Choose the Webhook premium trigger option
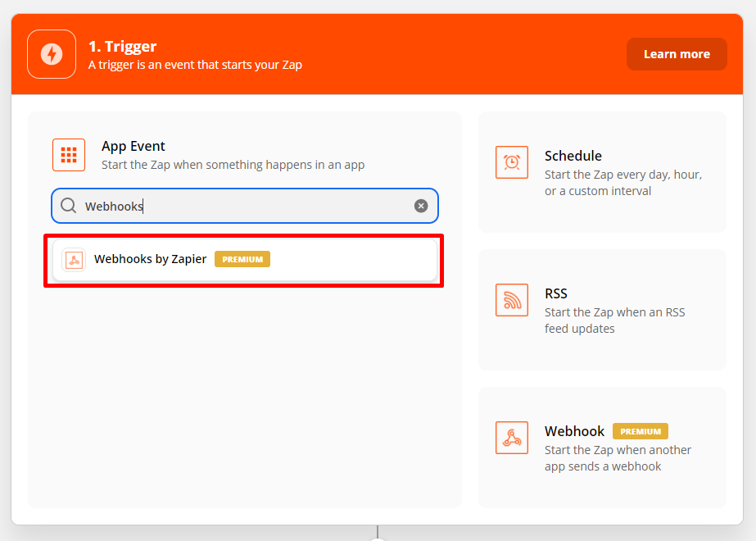The height and width of the screenshot is (541, 756). click(x=602, y=448)
